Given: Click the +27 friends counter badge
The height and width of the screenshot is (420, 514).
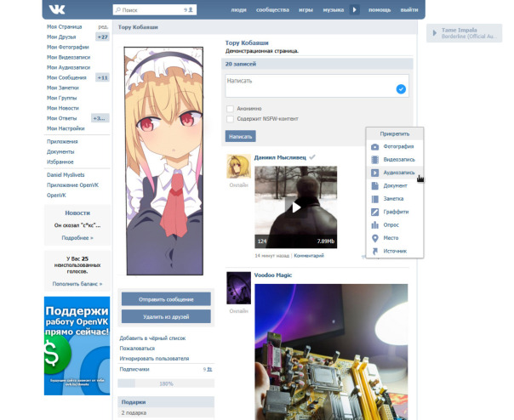Looking at the screenshot, I should [103, 37].
